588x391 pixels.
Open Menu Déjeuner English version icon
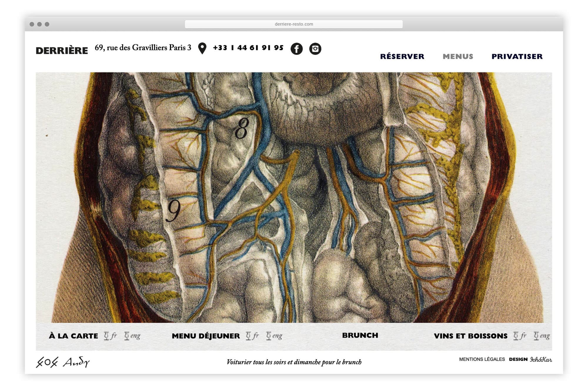(x=274, y=336)
